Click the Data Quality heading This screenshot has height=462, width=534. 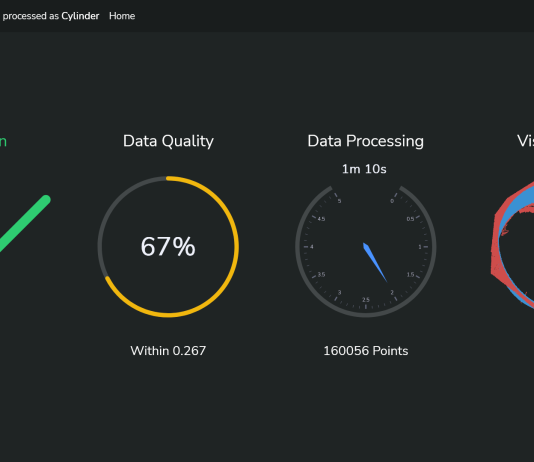pos(168,141)
